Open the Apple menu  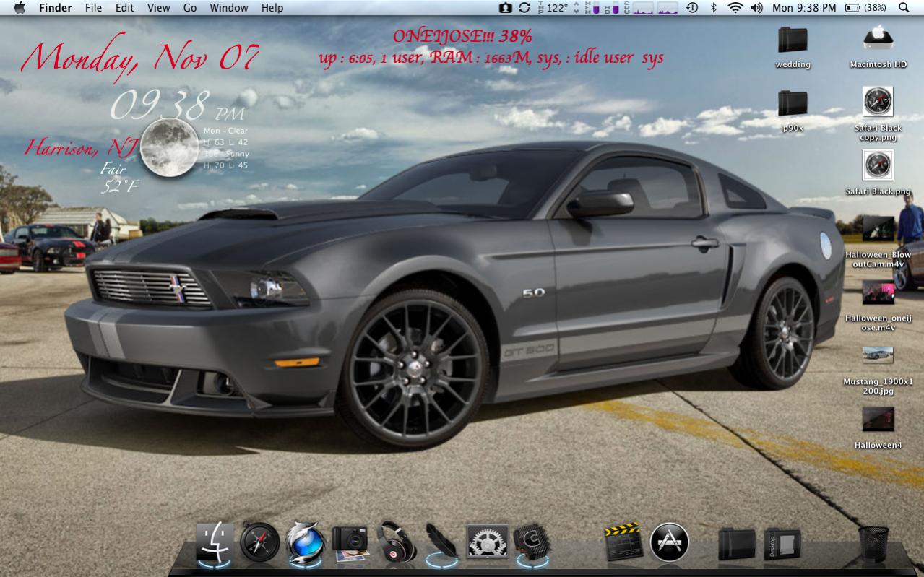[x=20, y=7]
